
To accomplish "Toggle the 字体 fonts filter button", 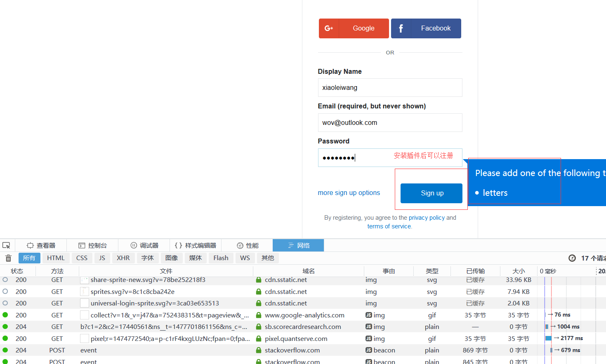I will click(x=147, y=258).
